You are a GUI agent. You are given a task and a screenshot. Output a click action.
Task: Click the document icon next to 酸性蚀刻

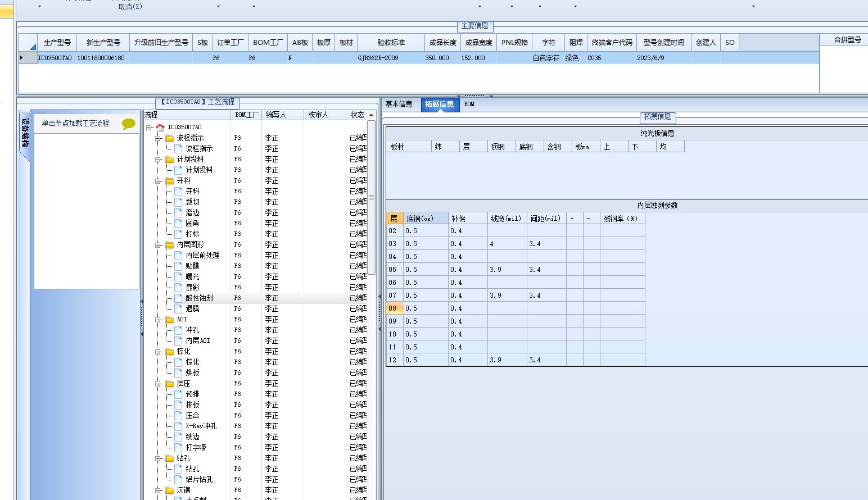(x=178, y=298)
